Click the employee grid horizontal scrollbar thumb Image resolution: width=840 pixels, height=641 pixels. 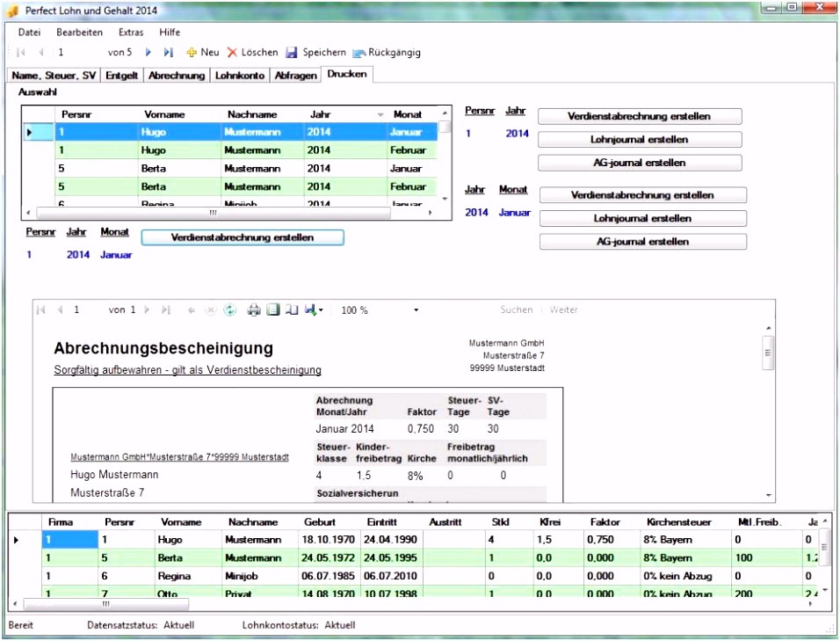tap(106, 604)
